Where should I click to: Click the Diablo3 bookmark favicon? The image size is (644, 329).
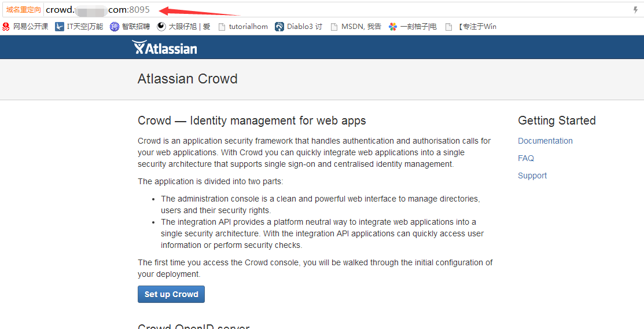(x=279, y=27)
